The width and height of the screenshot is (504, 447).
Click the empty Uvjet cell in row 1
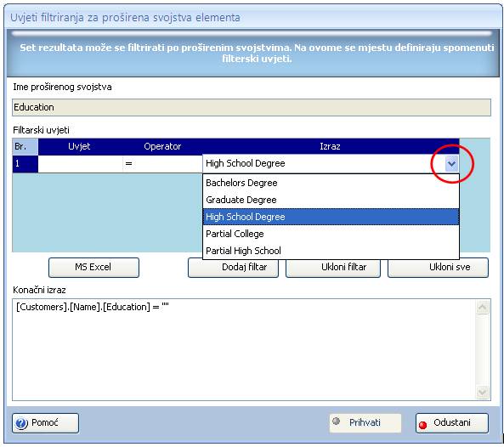[80, 164]
